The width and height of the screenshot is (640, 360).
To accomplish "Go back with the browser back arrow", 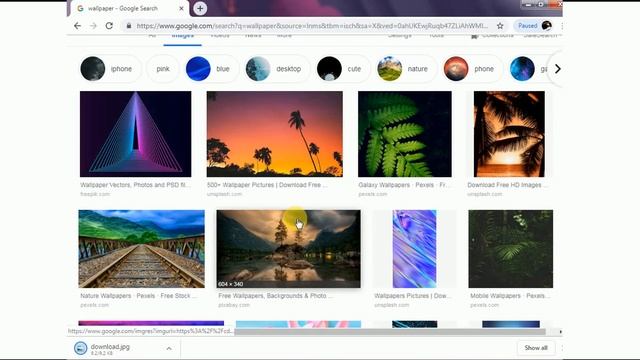I will tap(77, 26).
